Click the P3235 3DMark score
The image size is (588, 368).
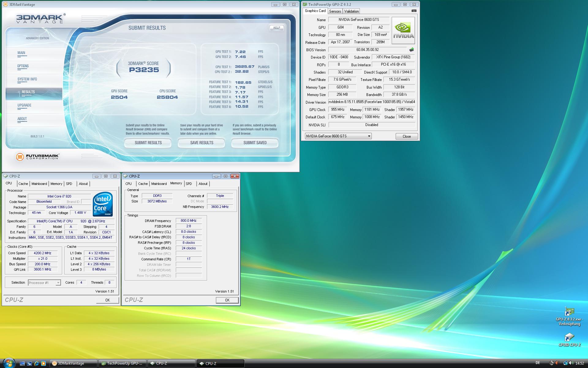tap(144, 70)
